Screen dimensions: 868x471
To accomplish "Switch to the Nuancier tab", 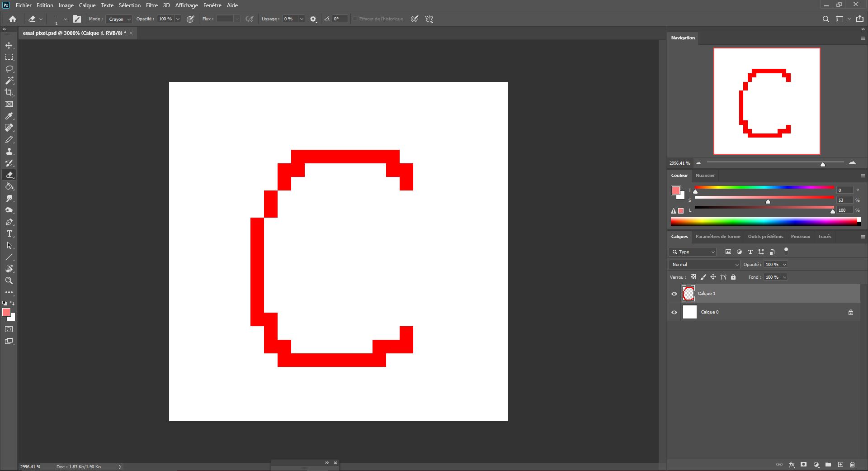I will tap(705, 176).
